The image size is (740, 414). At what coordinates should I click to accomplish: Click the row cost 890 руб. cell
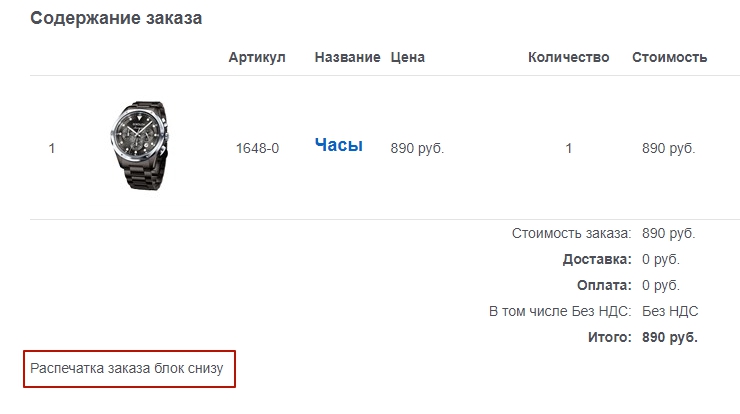(668, 149)
